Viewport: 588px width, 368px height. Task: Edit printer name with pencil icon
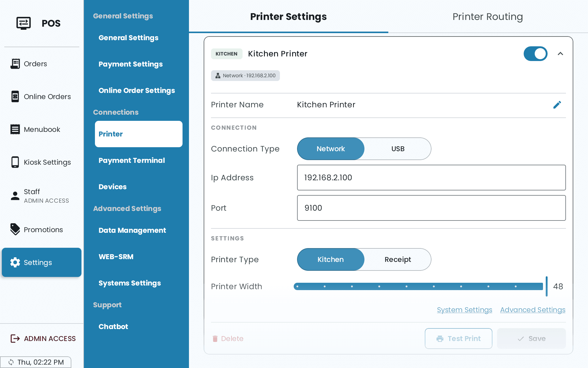557,105
